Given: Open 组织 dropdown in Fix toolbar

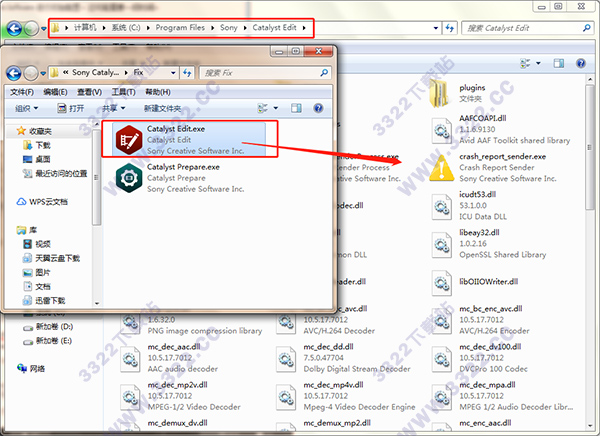Looking at the screenshot, I should tap(26, 108).
